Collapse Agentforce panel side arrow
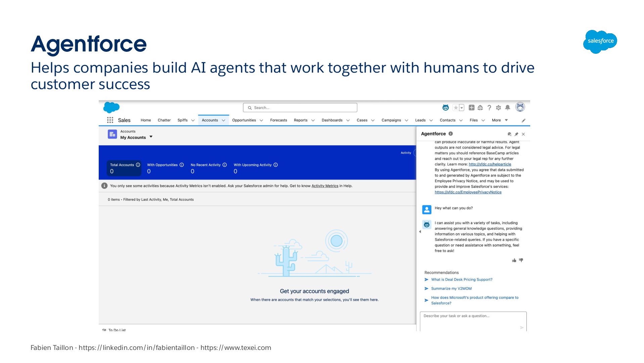 click(x=420, y=232)
